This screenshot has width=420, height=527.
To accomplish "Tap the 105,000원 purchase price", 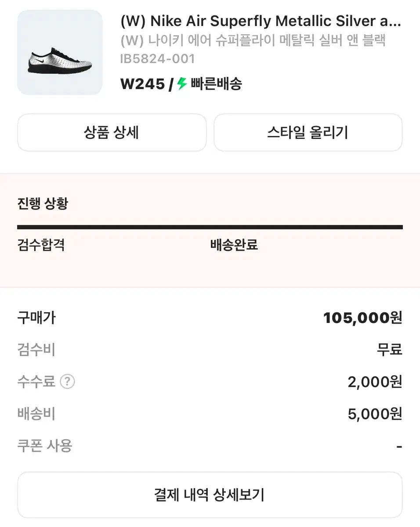I will pos(362,318).
